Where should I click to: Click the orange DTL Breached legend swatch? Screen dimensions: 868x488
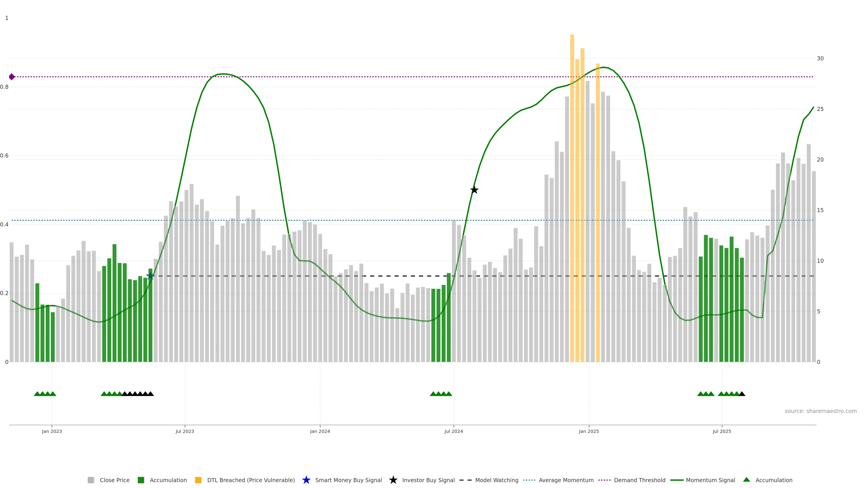point(198,480)
